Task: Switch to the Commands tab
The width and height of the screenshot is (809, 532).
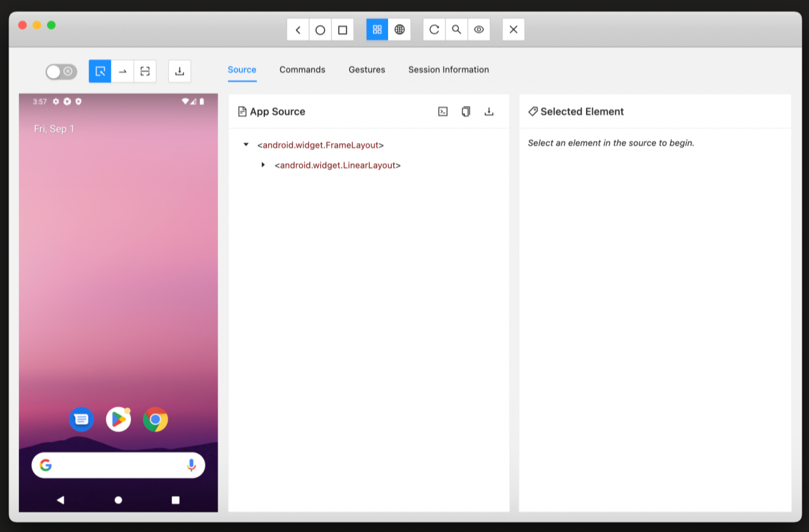Action: coord(302,69)
